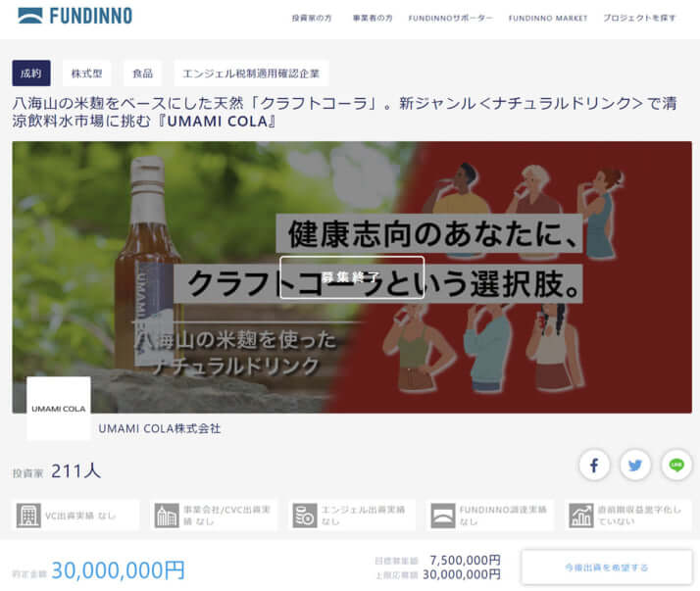Viewport: 700px width, 591px height.
Task: Click the target amount 7,500,000円
Action: [465, 560]
